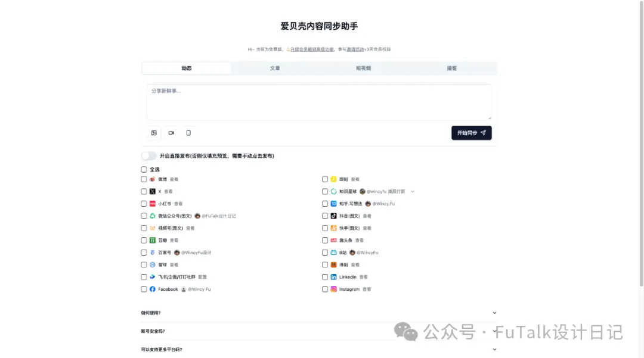The width and height of the screenshot is (644, 358).
Task: Expand the 账号安全吗? FAQ question
Action: pyautogui.click(x=318, y=331)
